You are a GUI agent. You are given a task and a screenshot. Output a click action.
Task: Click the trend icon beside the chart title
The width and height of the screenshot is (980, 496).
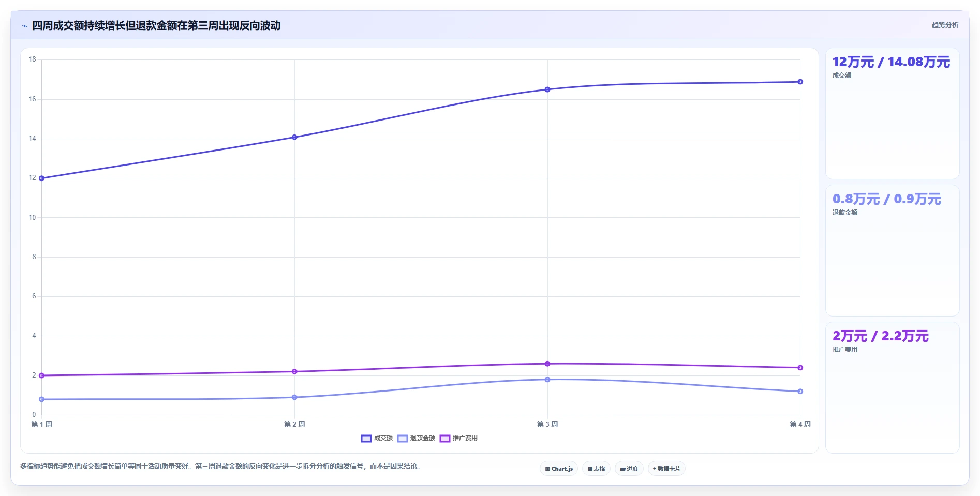coord(24,26)
